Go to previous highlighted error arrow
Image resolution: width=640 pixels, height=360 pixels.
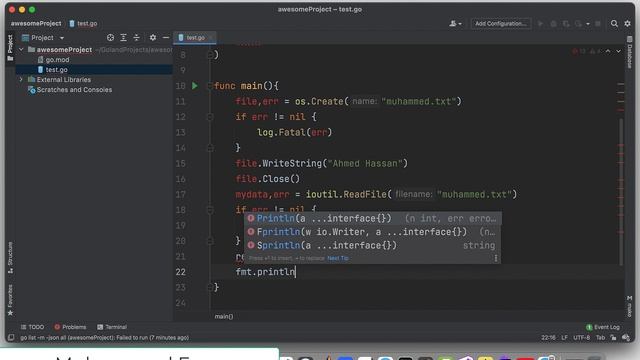click(608, 51)
